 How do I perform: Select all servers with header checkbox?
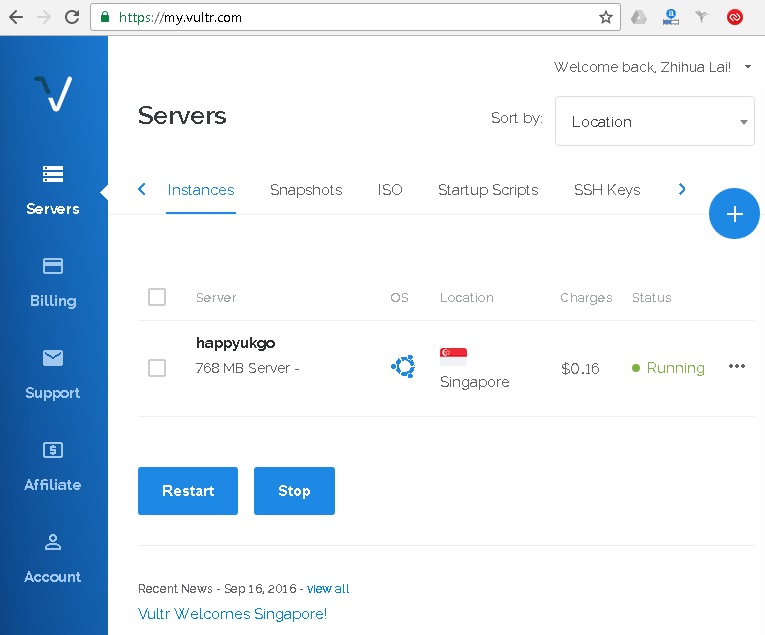pos(157,297)
